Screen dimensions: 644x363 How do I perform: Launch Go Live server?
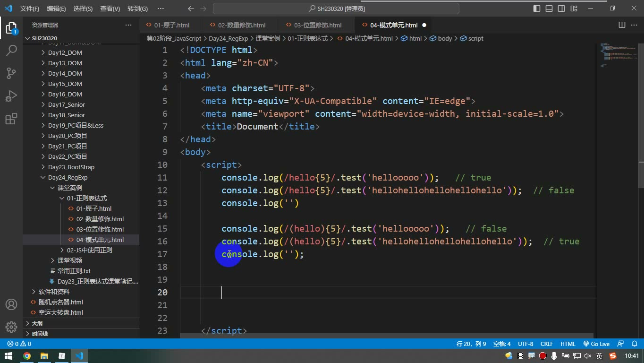point(596,344)
